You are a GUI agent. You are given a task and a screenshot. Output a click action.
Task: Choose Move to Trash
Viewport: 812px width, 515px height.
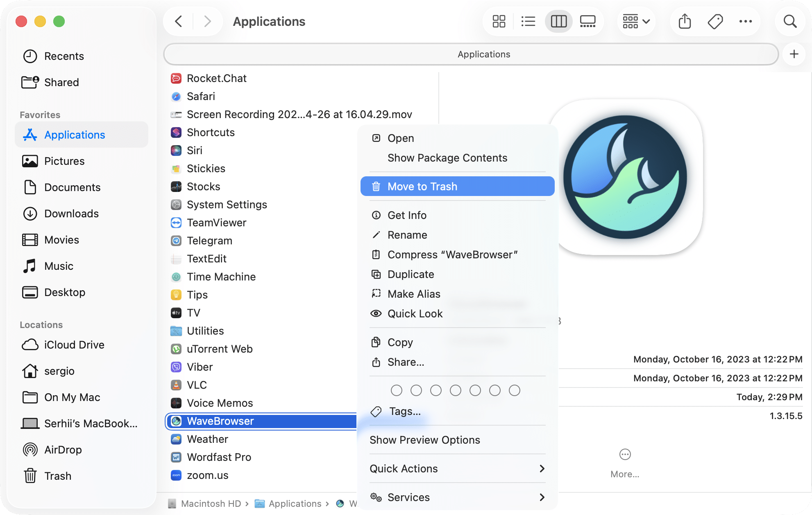click(457, 187)
